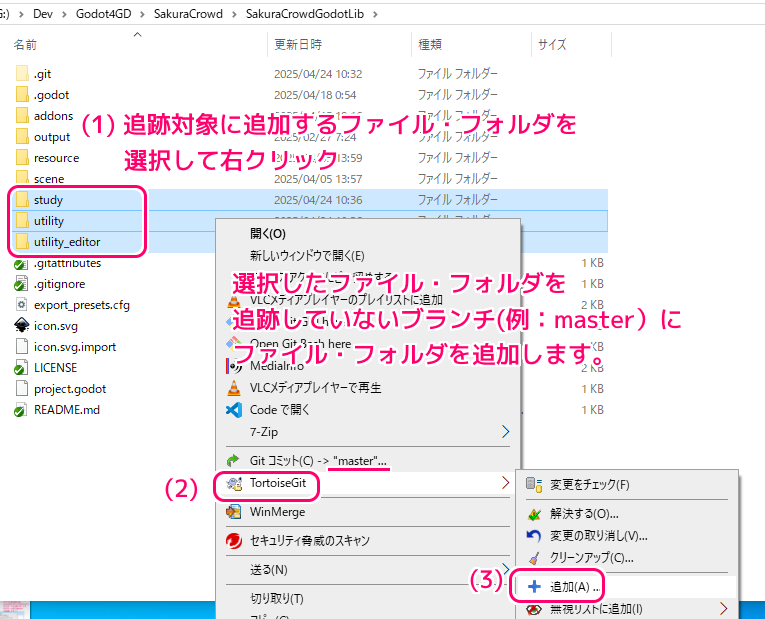
Task: Sort by 更新日時 column header
Action: click(298, 45)
